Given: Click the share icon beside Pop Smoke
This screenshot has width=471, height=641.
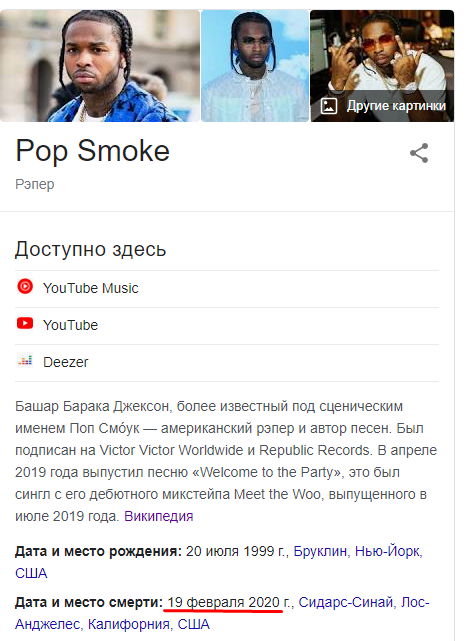Looking at the screenshot, I should (419, 153).
